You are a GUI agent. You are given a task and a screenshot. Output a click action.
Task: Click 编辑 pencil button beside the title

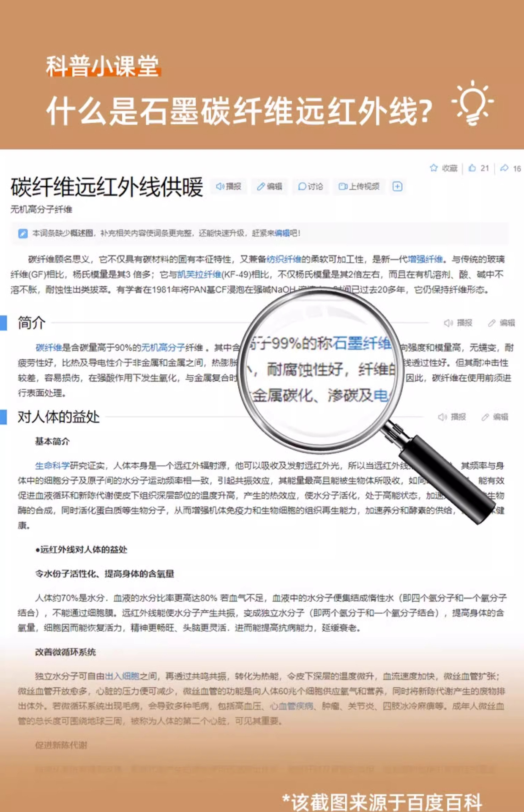270,187
